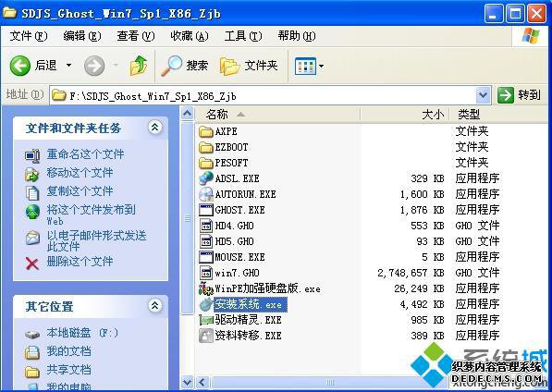Open 本地磁盘 (F:) location
This screenshot has height=392, width=552.
coord(82,333)
